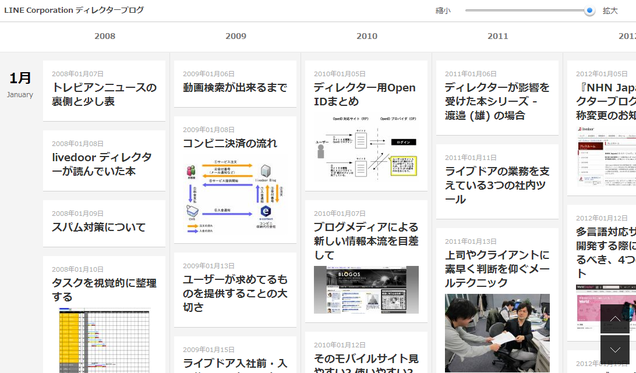636x373 pixels.
Task: Open the convenience store payment flow diagram
Action: click(235, 196)
